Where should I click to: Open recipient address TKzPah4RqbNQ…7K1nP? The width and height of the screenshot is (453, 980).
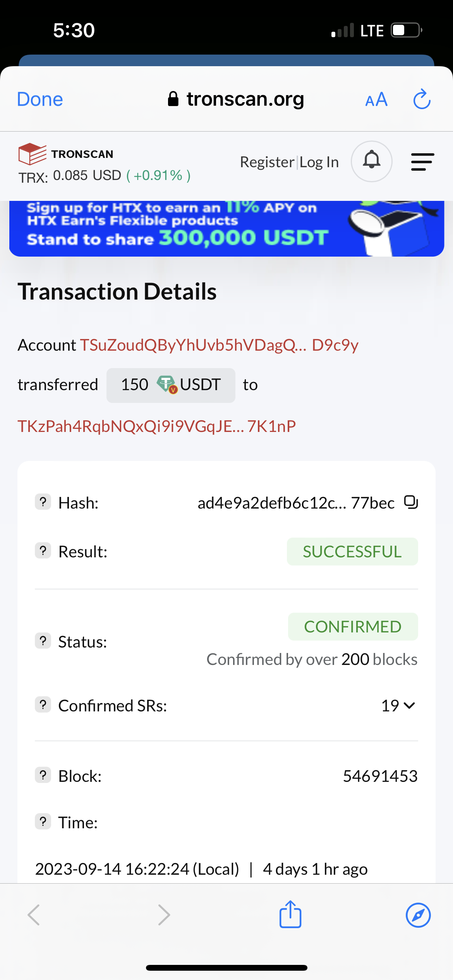pyautogui.click(x=156, y=426)
